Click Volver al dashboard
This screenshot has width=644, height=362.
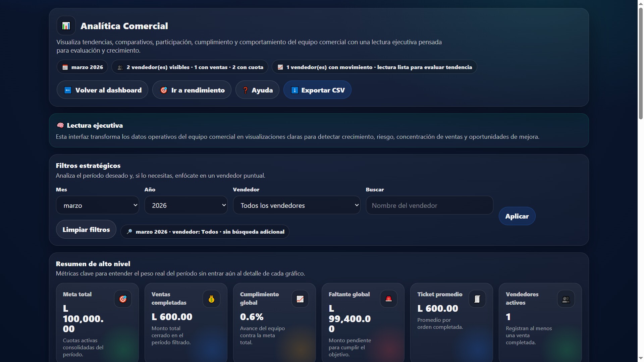[102, 90]
